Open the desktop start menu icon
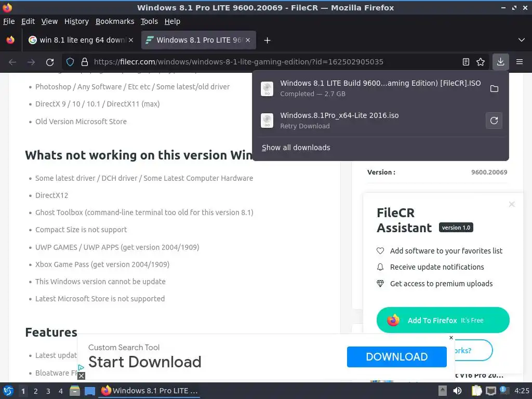The width and height of the screenshot is (532, 399). pos(8,391)
